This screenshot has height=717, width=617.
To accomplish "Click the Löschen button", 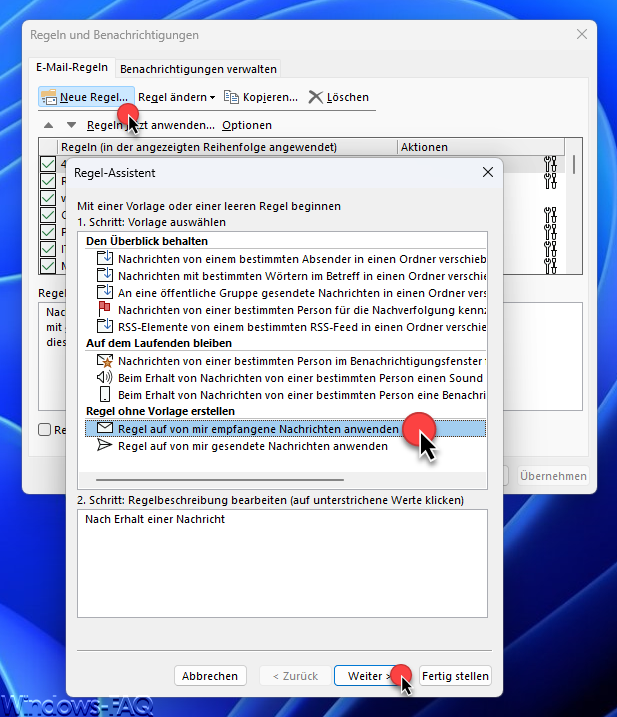I will (x=339, y=97).
